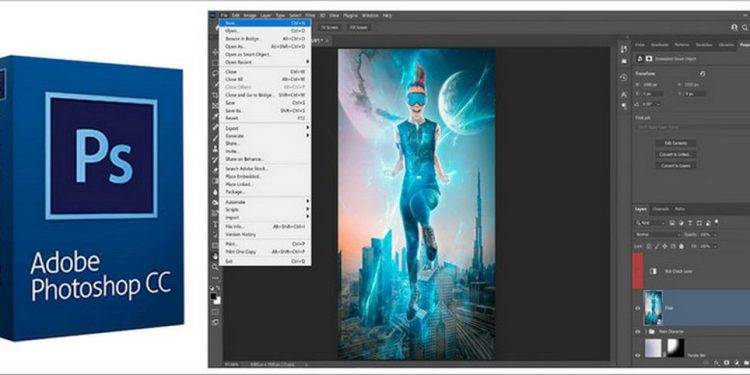750x375 pixels.
Task: Expand the Main Character group
Action: pyautogui.click(x=645, y=331)
